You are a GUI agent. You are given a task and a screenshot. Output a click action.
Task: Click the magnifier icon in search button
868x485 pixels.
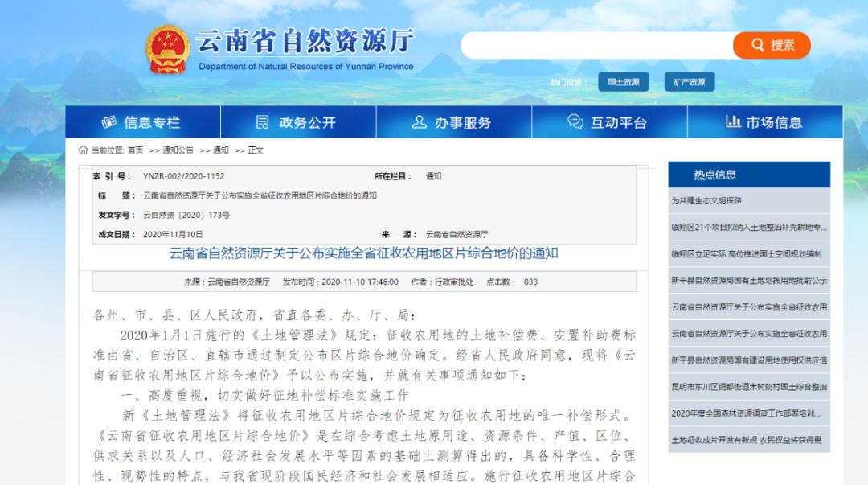pos(758,45)
